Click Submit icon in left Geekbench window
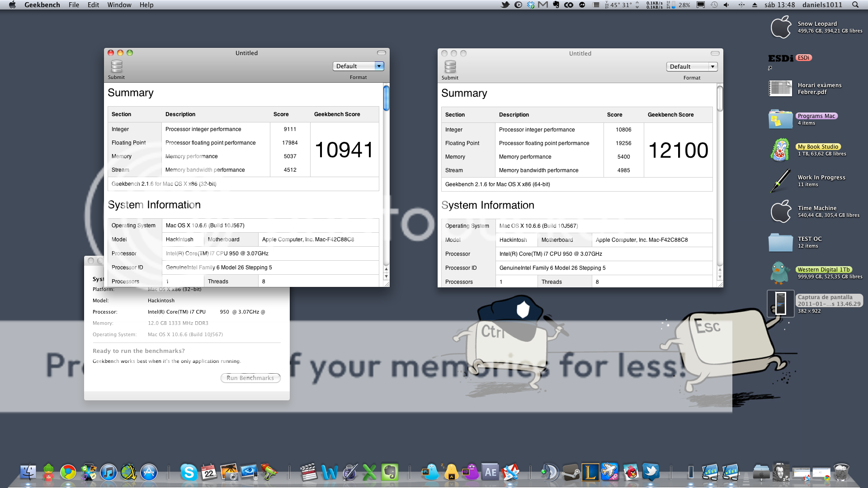 (117, 66)
